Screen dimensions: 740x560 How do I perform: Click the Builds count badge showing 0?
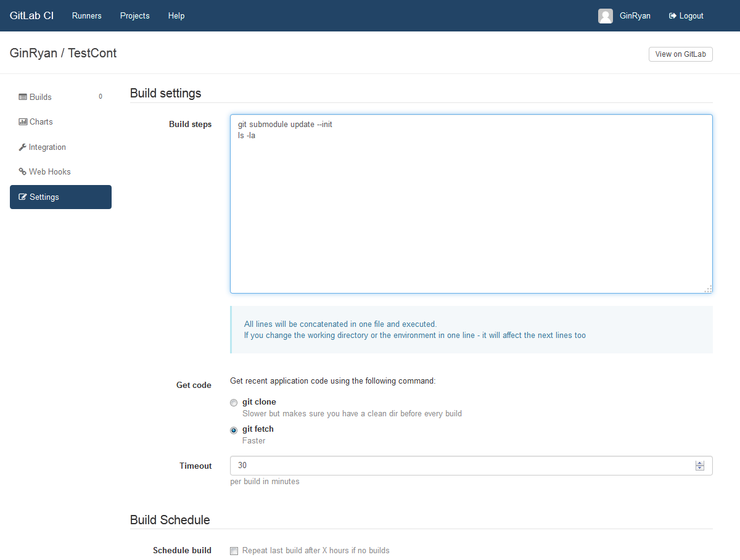101,97
